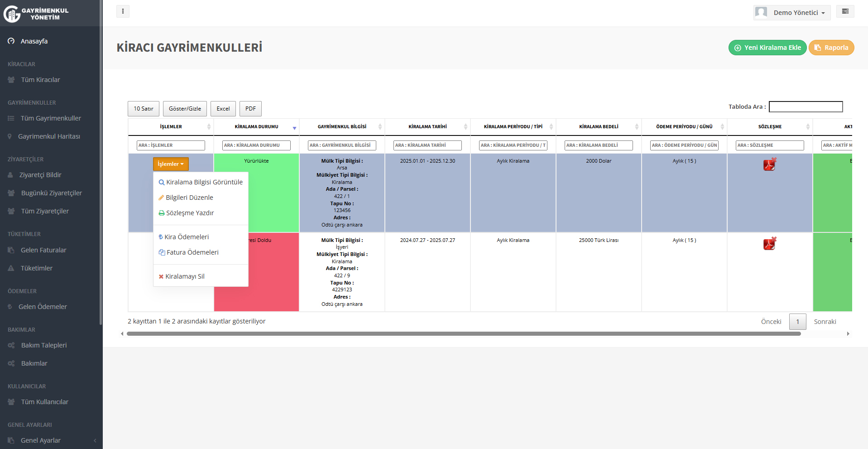Open the right panel list icon
868x449 pixels.
click(x=845, y=11)
